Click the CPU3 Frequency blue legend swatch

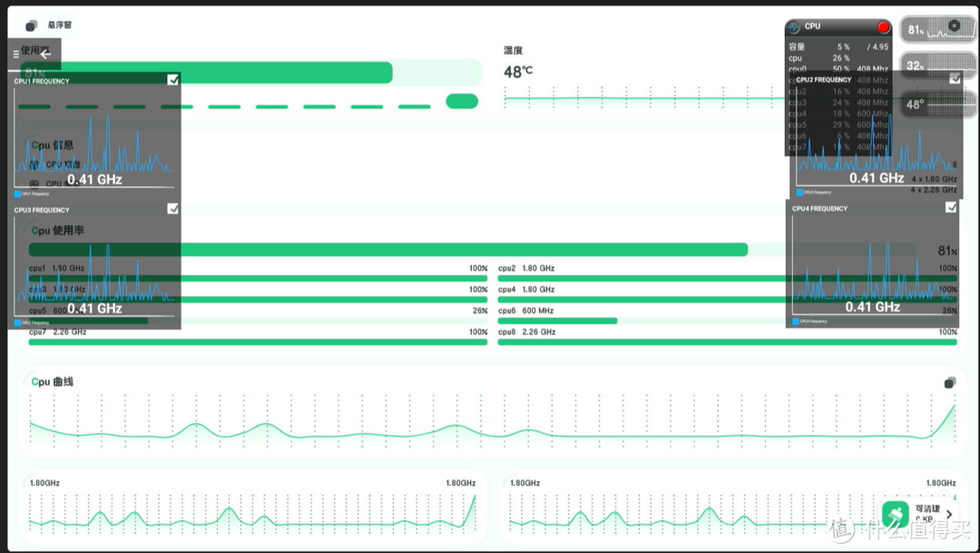[x=17, y=322]
